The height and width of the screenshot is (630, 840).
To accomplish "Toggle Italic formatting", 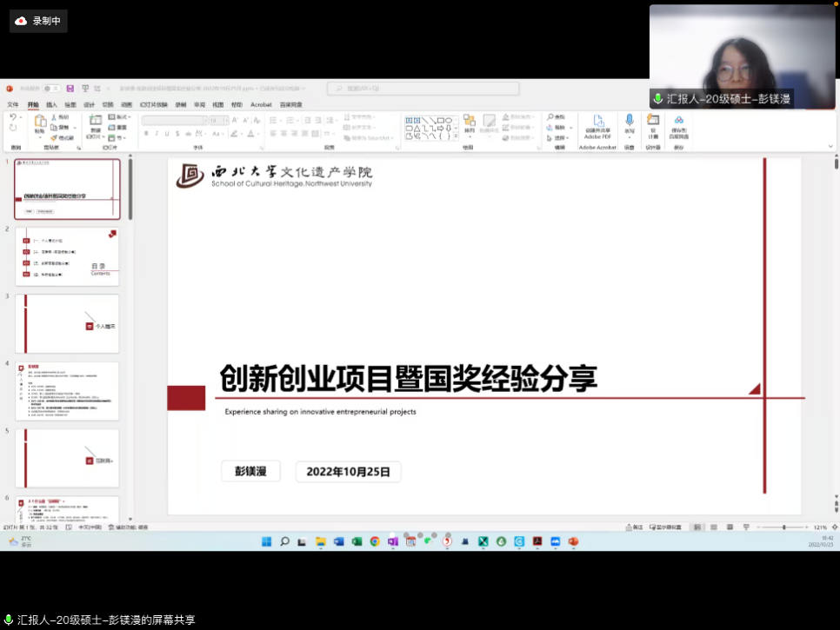I will pyautogui.click(x=157, y=134).
